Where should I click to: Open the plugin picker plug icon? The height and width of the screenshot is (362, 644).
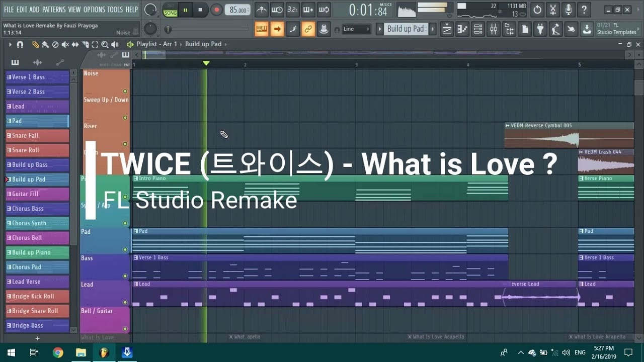540,29
